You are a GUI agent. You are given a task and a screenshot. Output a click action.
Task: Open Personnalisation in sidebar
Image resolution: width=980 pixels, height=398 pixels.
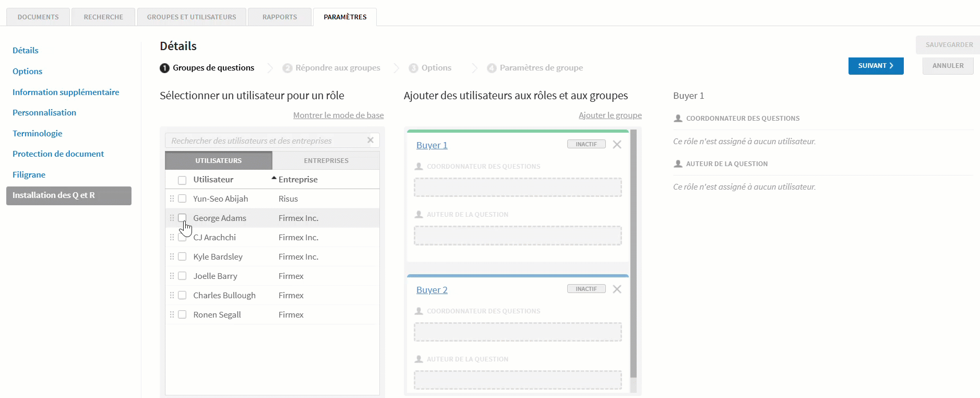point(44,112)
